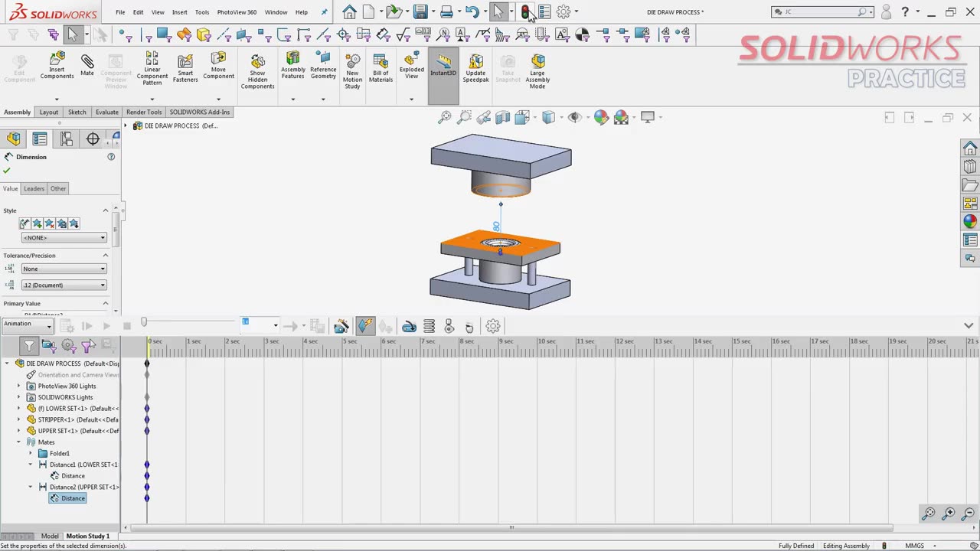This screenshot has height=551, width=980.
Task: Click Edit Appearance color ball icon
Action: 601,117
